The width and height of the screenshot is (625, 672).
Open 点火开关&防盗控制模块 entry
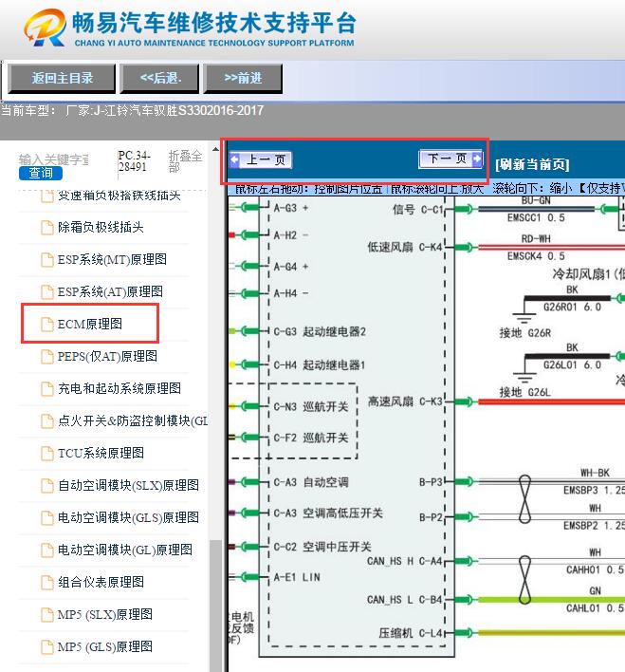(x=133, y=420)
